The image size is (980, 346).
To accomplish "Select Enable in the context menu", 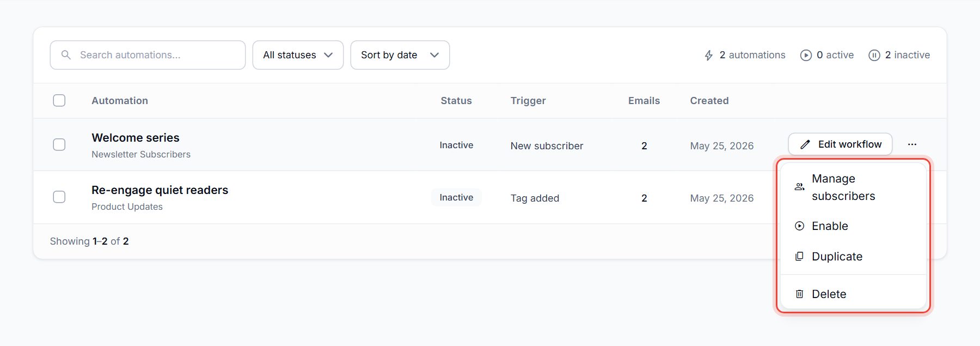I will pyautogui.click(x=853, y=226).
